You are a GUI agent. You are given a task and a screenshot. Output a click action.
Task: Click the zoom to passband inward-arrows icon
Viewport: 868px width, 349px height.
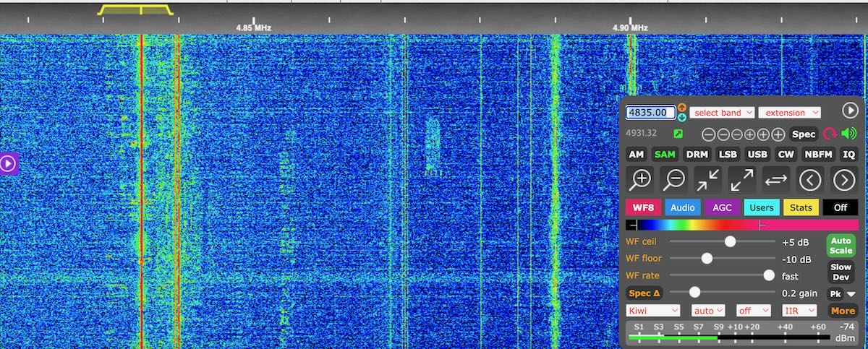(708, 179)
